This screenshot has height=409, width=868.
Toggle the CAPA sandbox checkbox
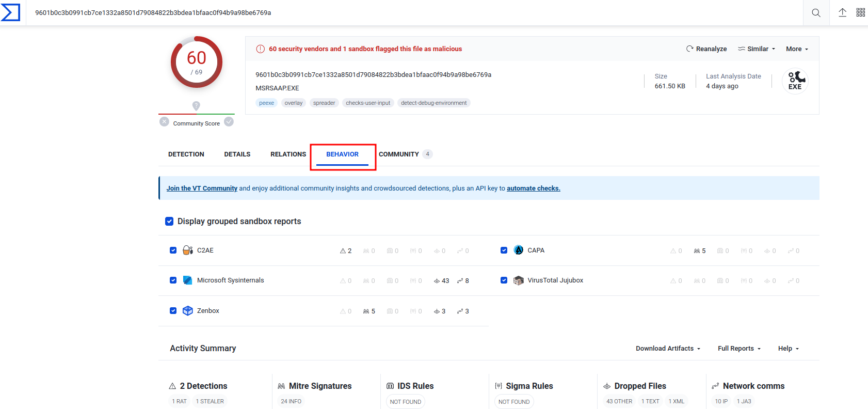tap(504, 250)
